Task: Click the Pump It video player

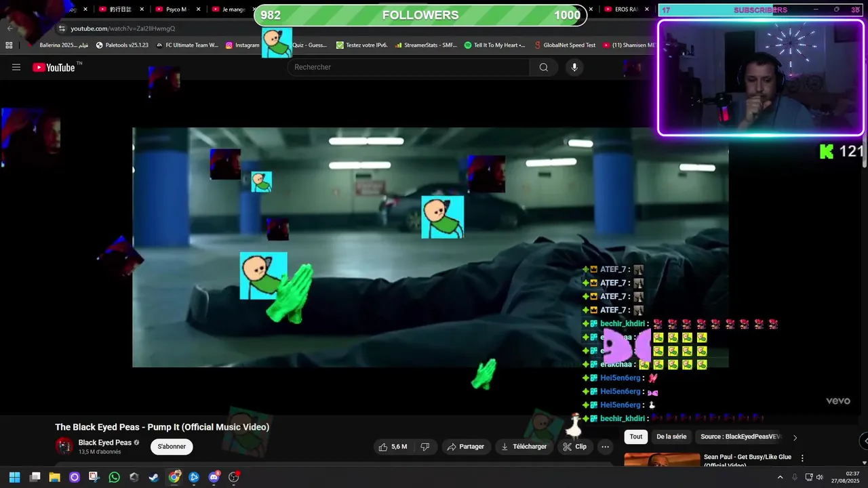Action: [430, 247]
